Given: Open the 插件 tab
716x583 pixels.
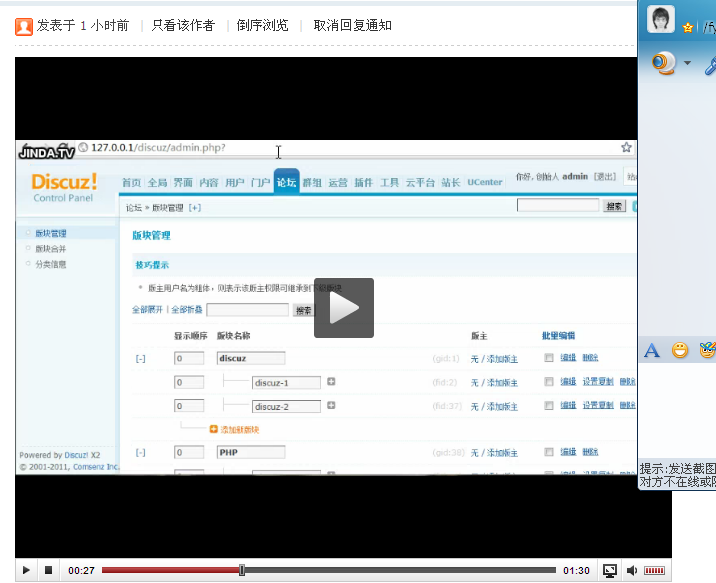Looking at the screenshot, I should click(363, 183).
